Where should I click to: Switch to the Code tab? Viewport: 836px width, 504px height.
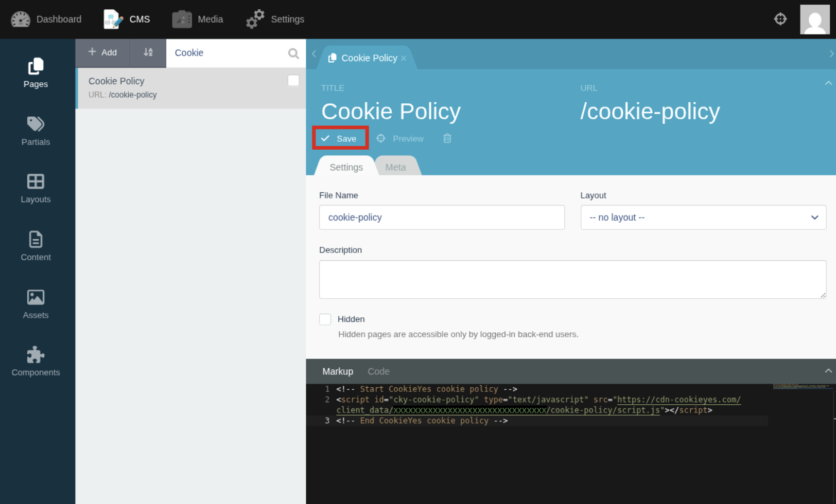[378, 371]
